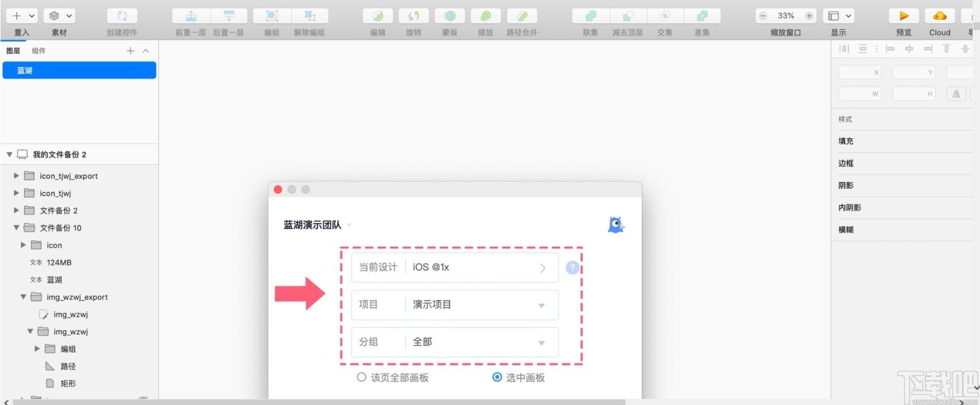
Task: Click the Y position field
Action: (x=914, y=72)
